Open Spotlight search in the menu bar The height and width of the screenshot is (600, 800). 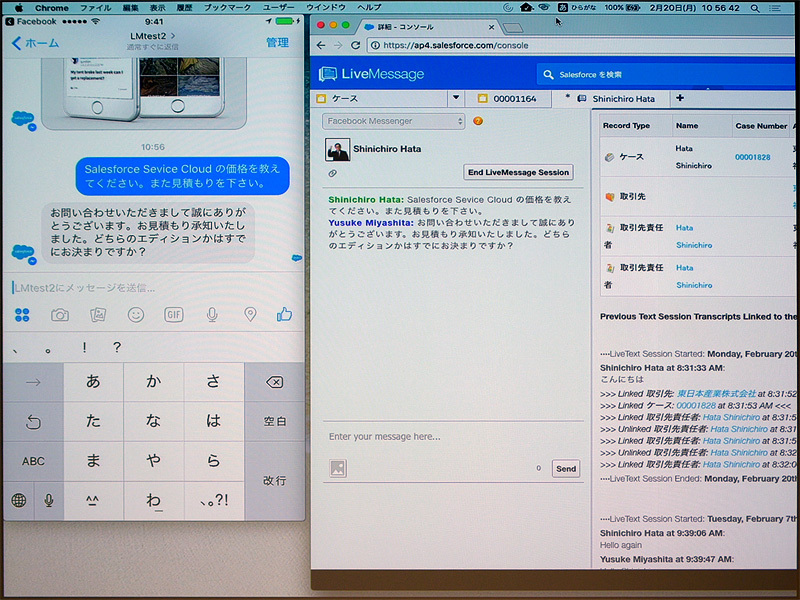point(755,8)
